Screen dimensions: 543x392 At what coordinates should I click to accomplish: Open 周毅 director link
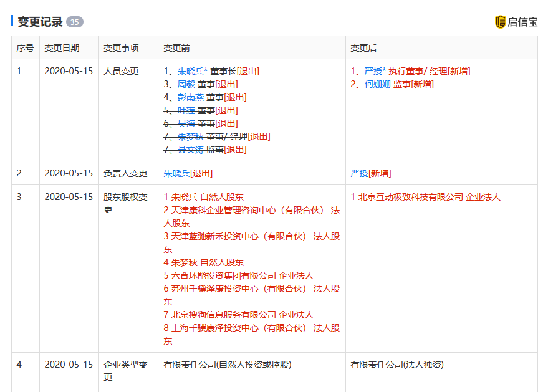click(186, 84)
